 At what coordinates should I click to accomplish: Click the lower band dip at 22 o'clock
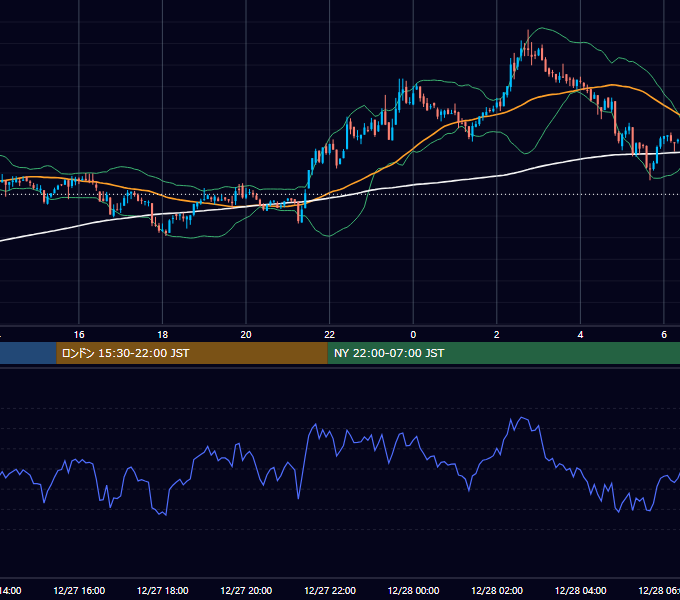coord(329,236)
